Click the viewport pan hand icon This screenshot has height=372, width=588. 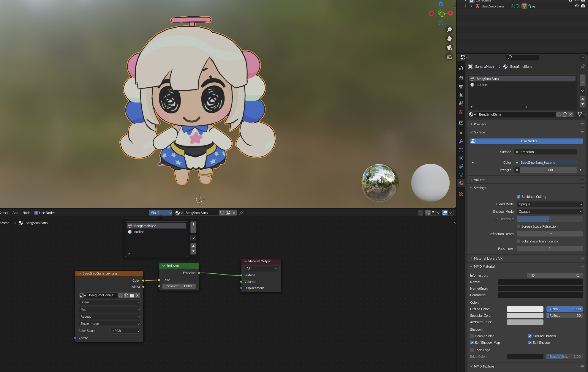pos(449,39)
